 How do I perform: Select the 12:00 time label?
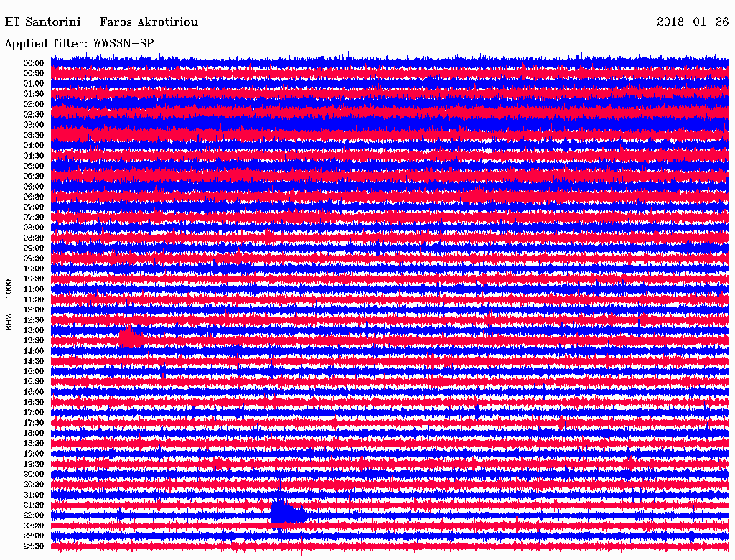click(x=34, y=310)
